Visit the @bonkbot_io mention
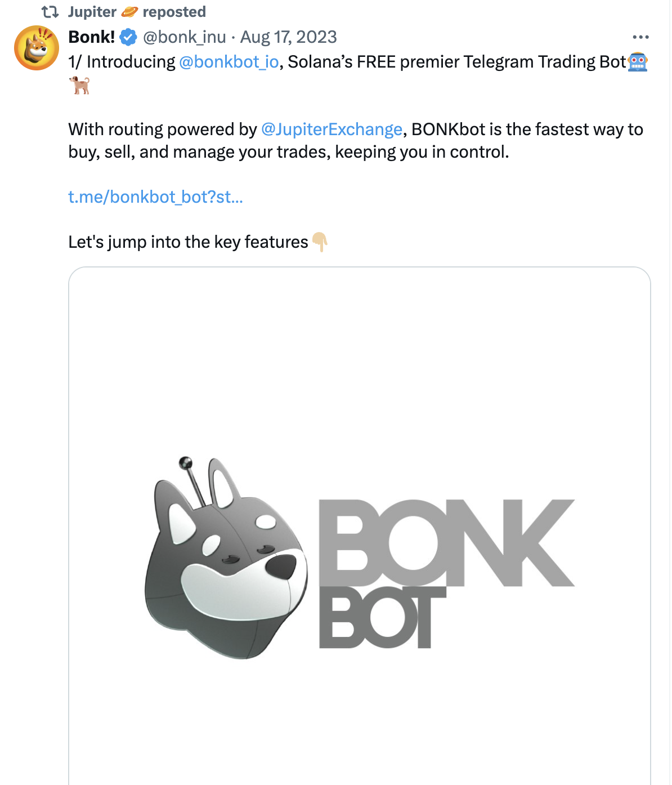 click(229, 62)
